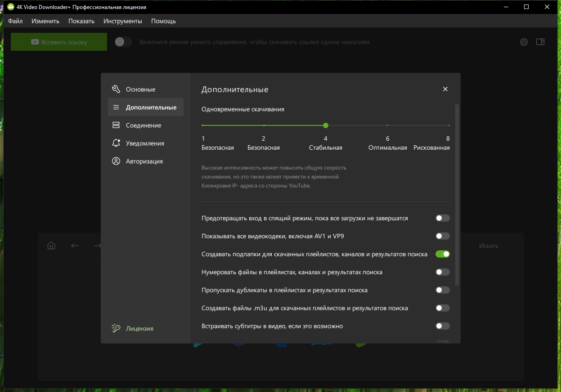
Task: Click the gear settings icon in toolbar
Action: point(524,42)
